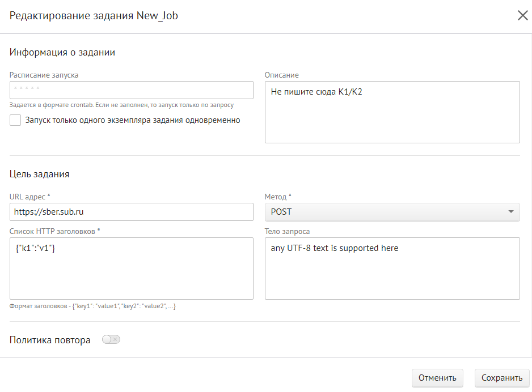This screenshot has width=532, height=392.
Task: Focus the Список HTTP заголовков textarea
Action: coord(131,268)
